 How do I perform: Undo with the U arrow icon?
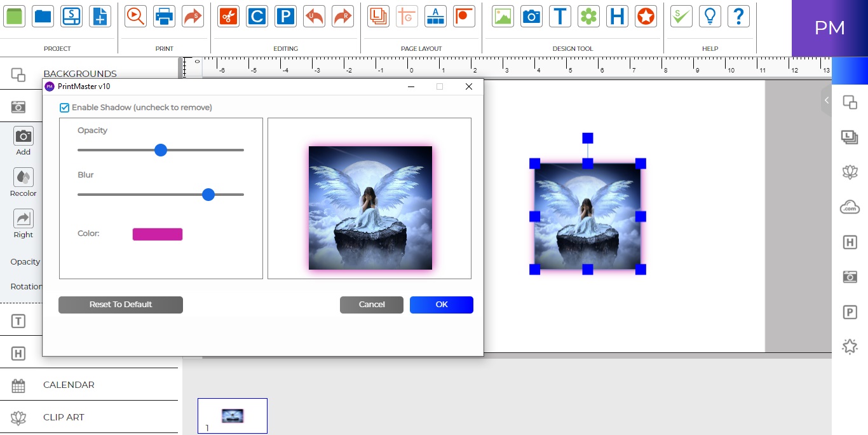pos(314,16)
